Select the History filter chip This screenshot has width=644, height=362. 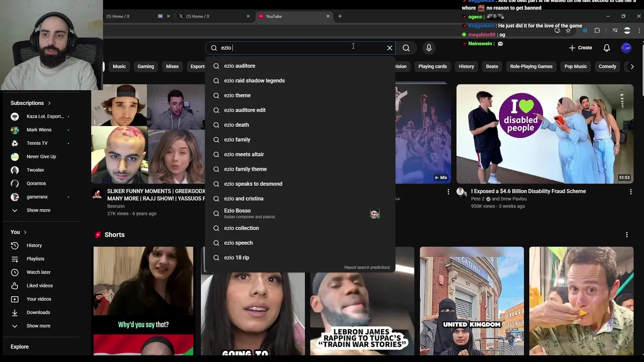[466, 66]
